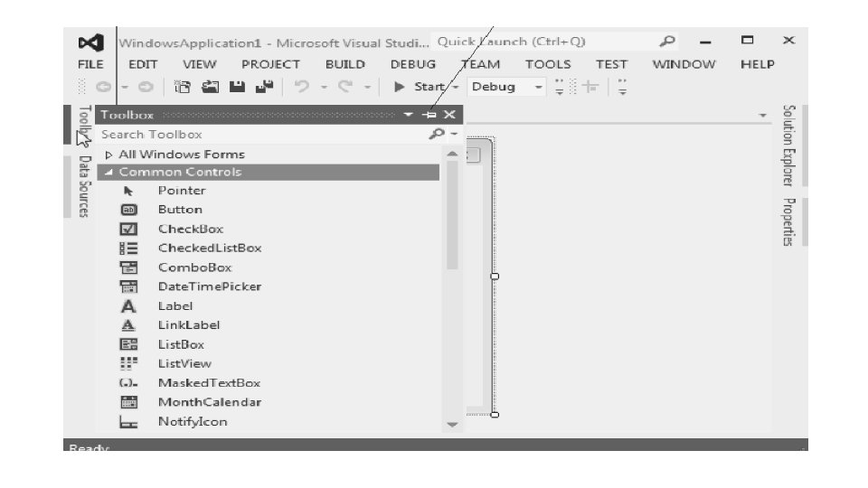The width and height of the screenshot is (868, 488).
Task: Click the Visual Studio logo icon
Action: [x=90, y=42]
